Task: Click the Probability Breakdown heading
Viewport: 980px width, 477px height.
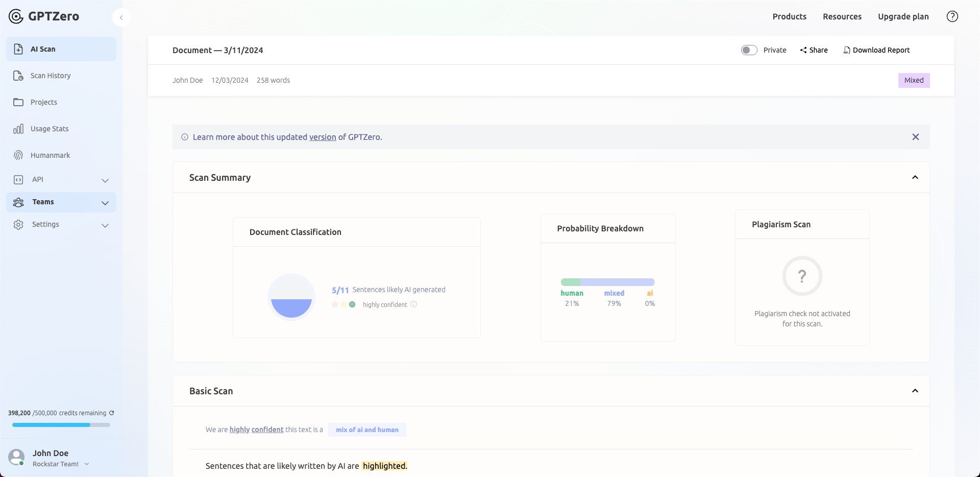Action: [x=600, y=228]
